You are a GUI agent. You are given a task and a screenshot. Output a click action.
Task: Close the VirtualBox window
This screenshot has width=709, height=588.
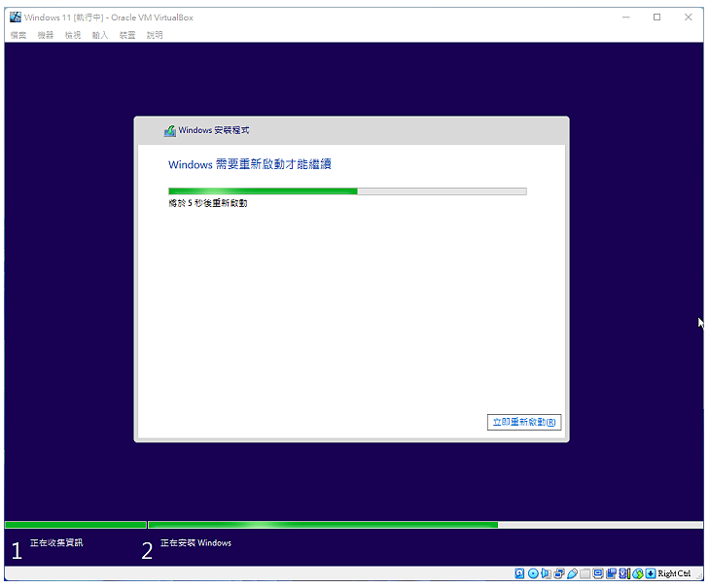coord(689,17)
